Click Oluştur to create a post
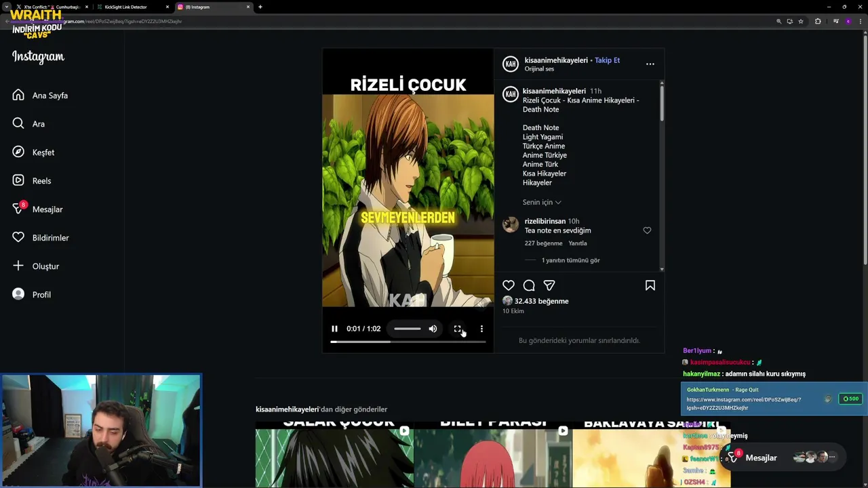This screenshot has width=868, height=488. 37,266
